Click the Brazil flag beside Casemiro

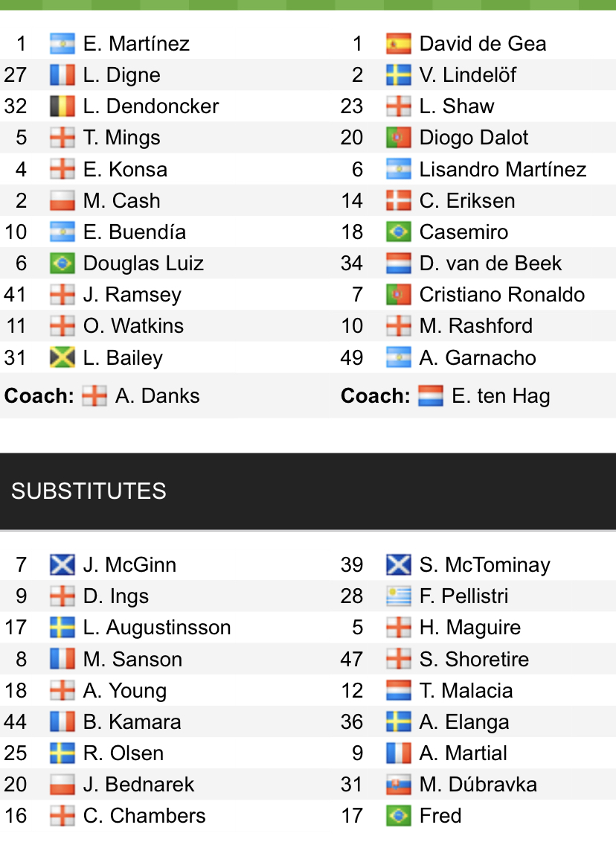point(399,232)
